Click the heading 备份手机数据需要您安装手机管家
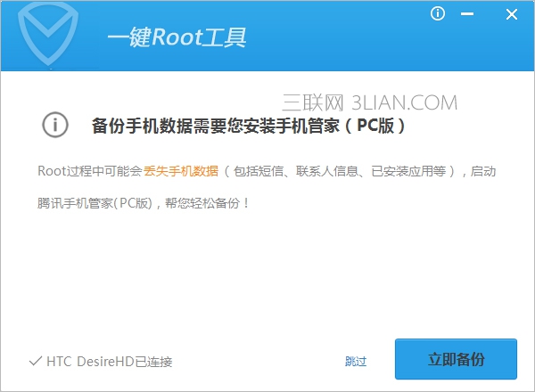This screenshot has width=535, height=392. 216,126
